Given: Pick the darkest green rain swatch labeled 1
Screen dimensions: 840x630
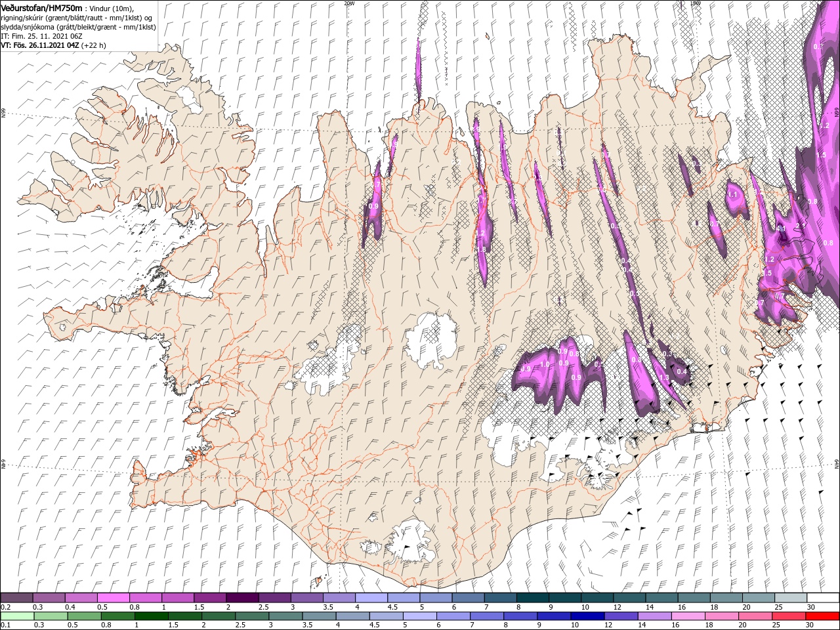Looking at the screenshot, I should click(151, 616).
